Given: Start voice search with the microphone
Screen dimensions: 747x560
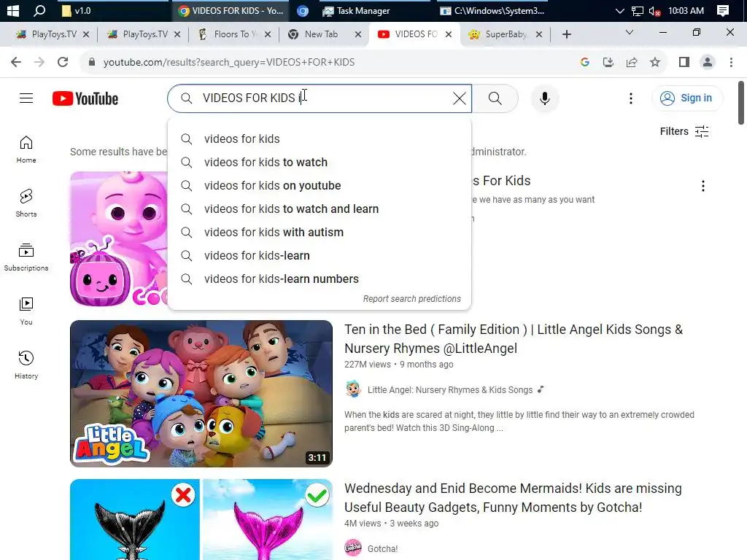Looking at the screenshot, I should click(544, 98).
